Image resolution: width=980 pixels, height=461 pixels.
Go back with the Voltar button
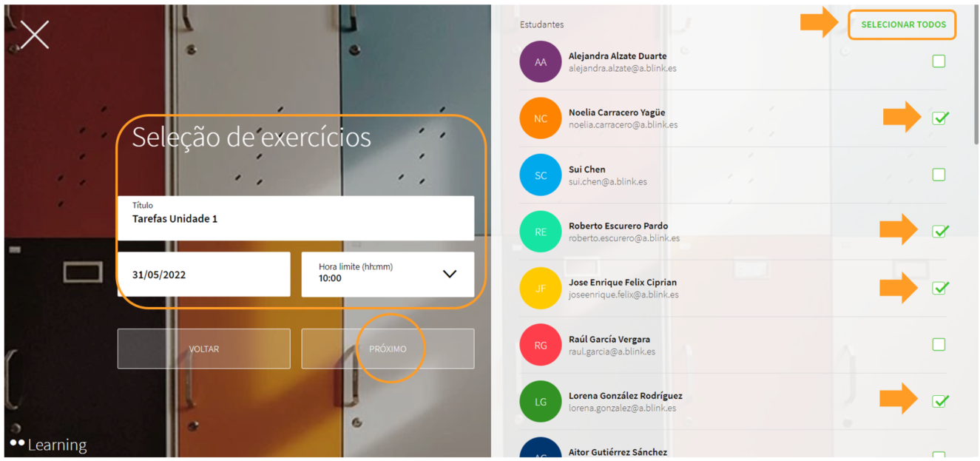tap(203, 349)
